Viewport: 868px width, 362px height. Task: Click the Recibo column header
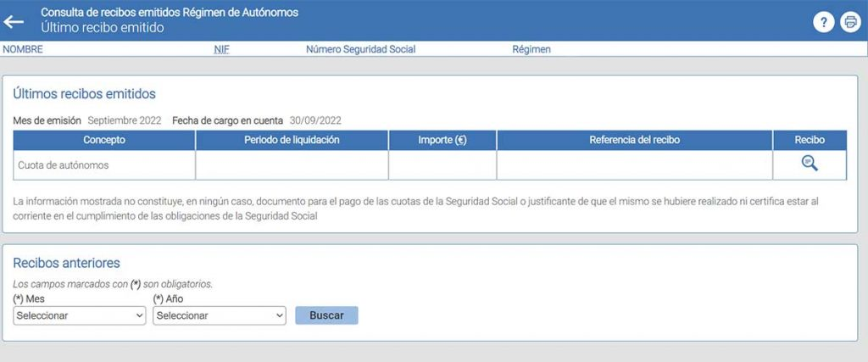(x=810, y=140)
